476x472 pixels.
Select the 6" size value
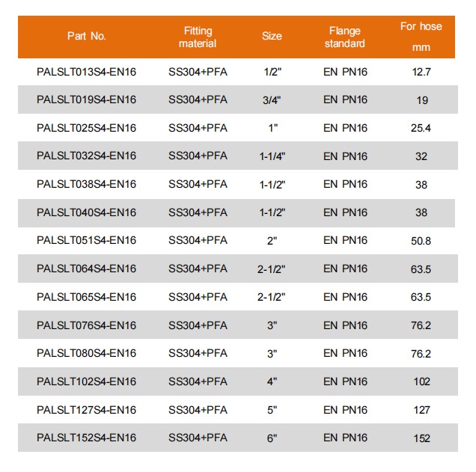pos(272,438)
